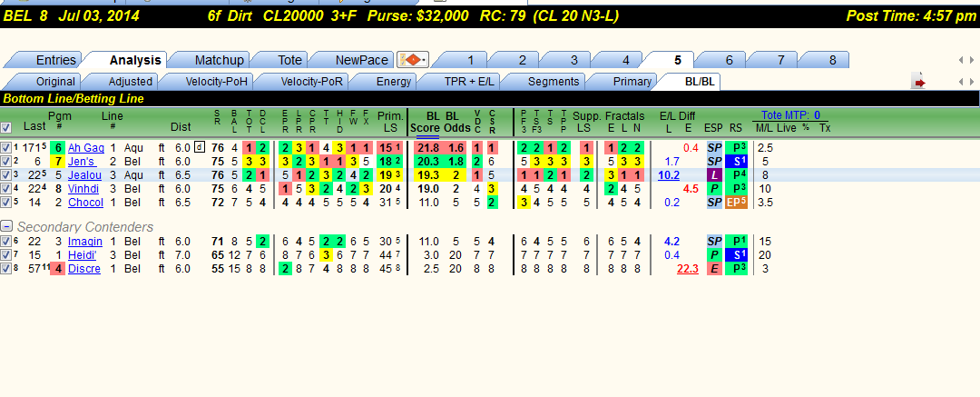Open horse link Vinhdi
The height and width of the screenshot is (397, 980).
pos(83,188)
